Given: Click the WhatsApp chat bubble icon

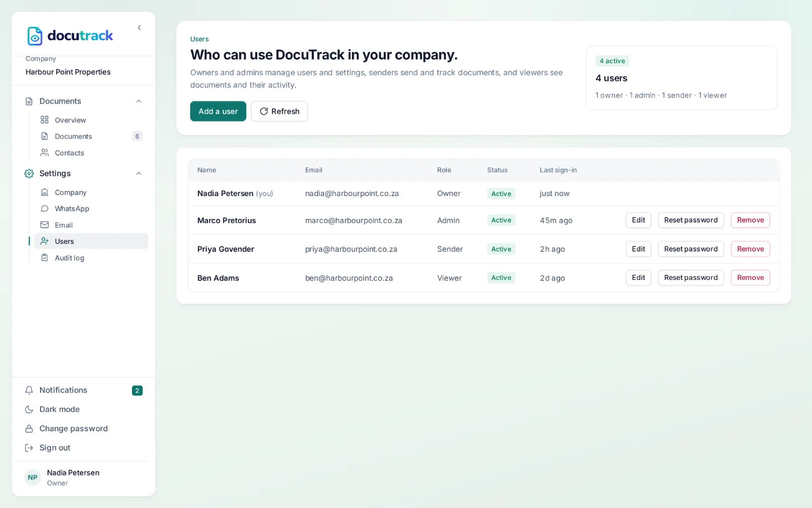Looking at the screenshot, I should point(45,208).
